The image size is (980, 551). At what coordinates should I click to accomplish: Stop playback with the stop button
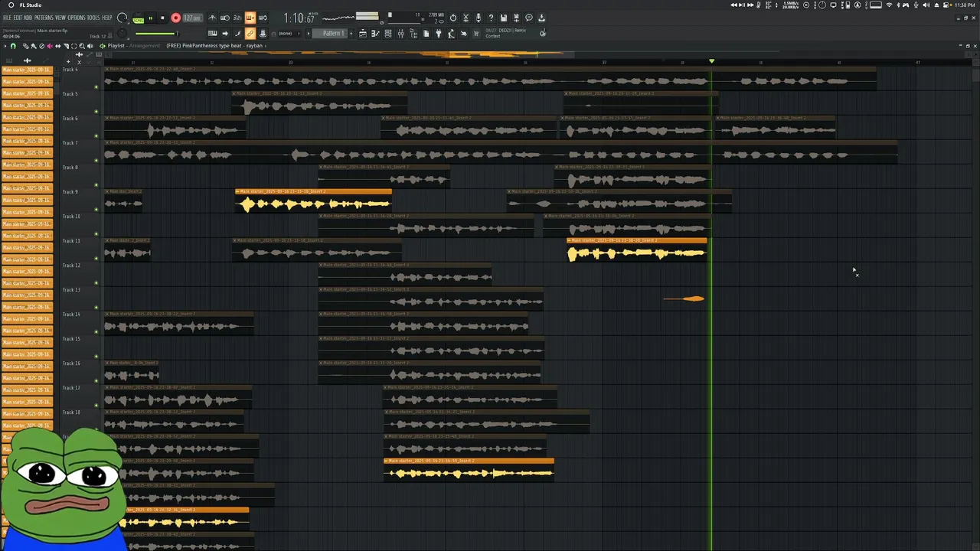coord(162,18)
